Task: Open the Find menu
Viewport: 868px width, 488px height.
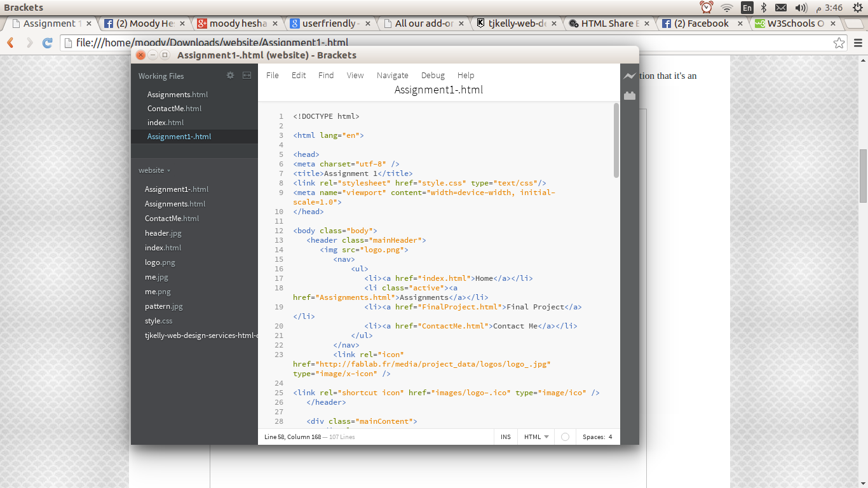Action: coord(326,75)
